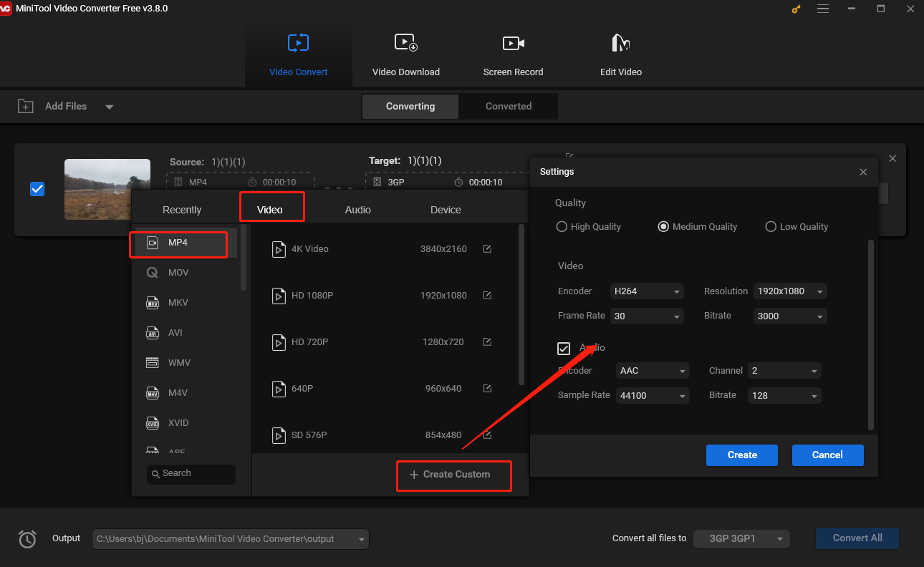The image size is (924, 567).
Task: Click the XVID format icon
Action: click(153, 423)
